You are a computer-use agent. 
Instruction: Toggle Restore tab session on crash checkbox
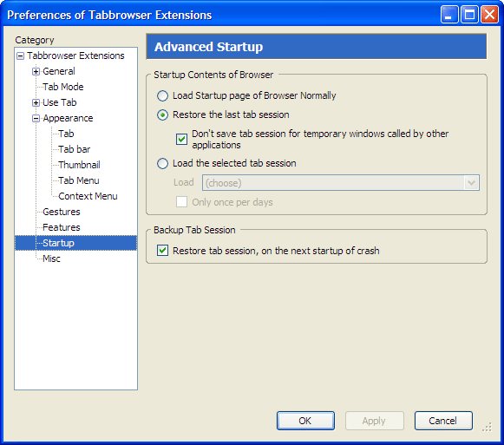(162, 251)
